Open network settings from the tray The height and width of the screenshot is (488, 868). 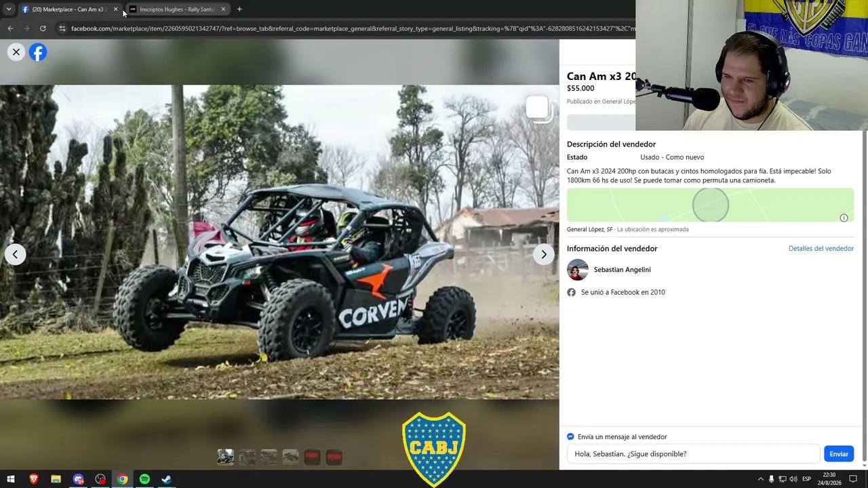tap(782, 479)
